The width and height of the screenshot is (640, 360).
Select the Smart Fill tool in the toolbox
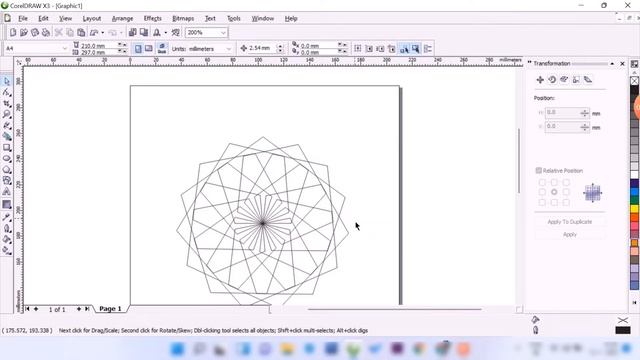7,137
